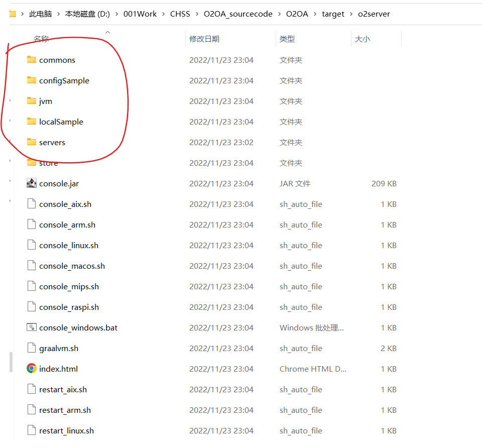
Task: Navigate to 此电脑 in breadcrumb
Action: pyautogui.click(x=40, y=14)
